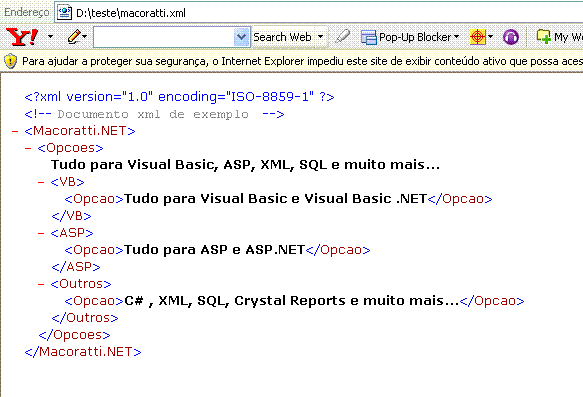Collapse the Opcoes node
Viewport: 583px width, 397px height.
(x=28, y=148)
